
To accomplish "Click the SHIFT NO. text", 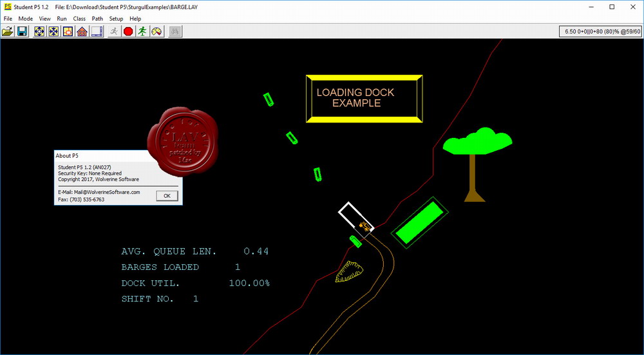I will click(147, 299).
